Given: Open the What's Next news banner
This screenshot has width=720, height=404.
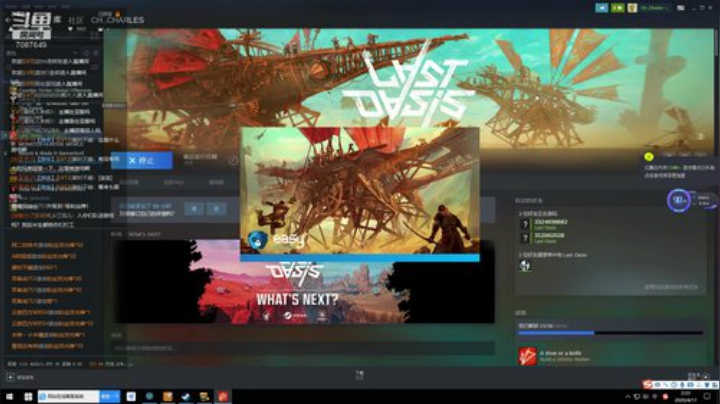Looking at the screenshot, I should (x=303, y=281).
